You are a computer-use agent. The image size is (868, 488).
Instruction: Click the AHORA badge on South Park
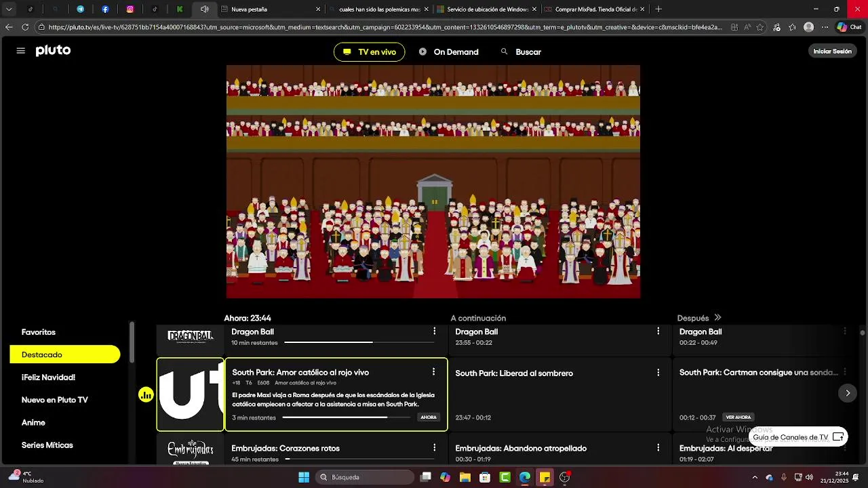[429, 418]
